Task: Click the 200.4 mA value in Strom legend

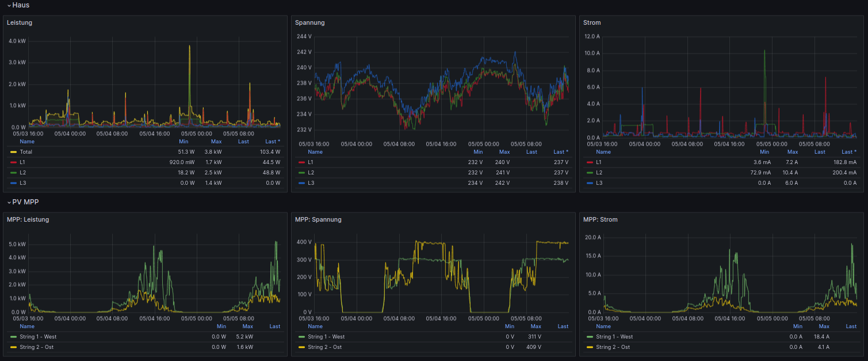Action: point(844,173)
